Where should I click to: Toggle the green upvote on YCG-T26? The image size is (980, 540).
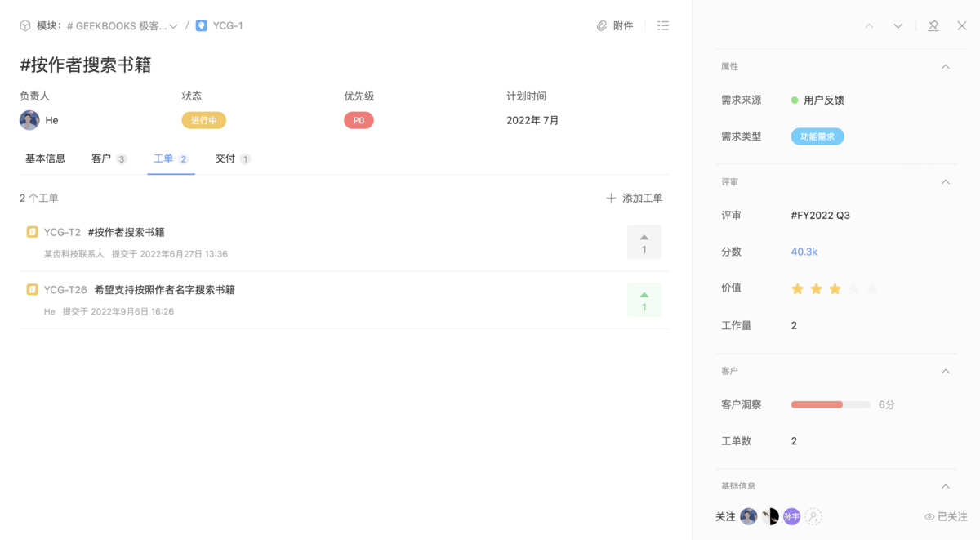point(644,301)
